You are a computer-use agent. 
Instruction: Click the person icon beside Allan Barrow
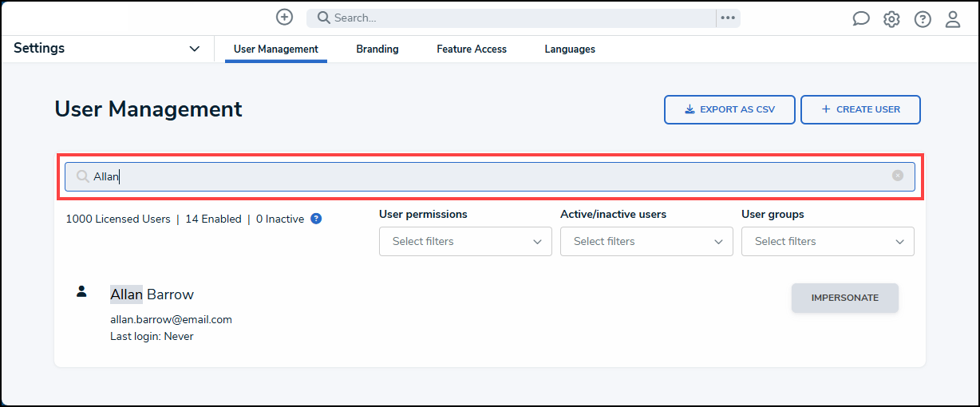pos(81,291)
